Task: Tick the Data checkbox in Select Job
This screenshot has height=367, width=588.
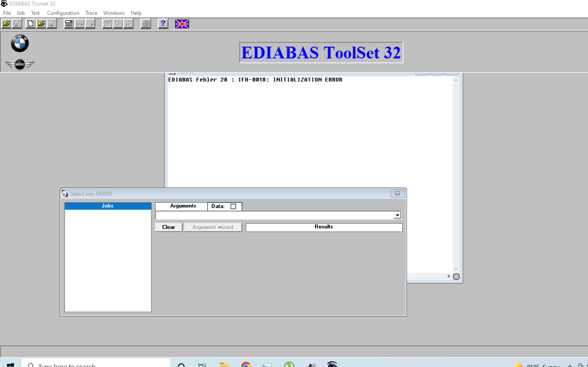Action: coord(234,207)
